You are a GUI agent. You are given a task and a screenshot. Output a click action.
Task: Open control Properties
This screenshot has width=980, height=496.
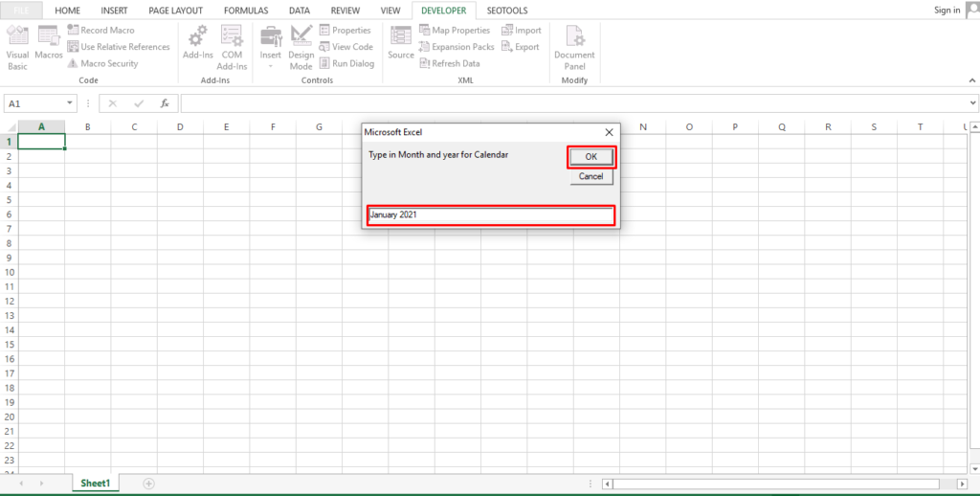point(345,30)
